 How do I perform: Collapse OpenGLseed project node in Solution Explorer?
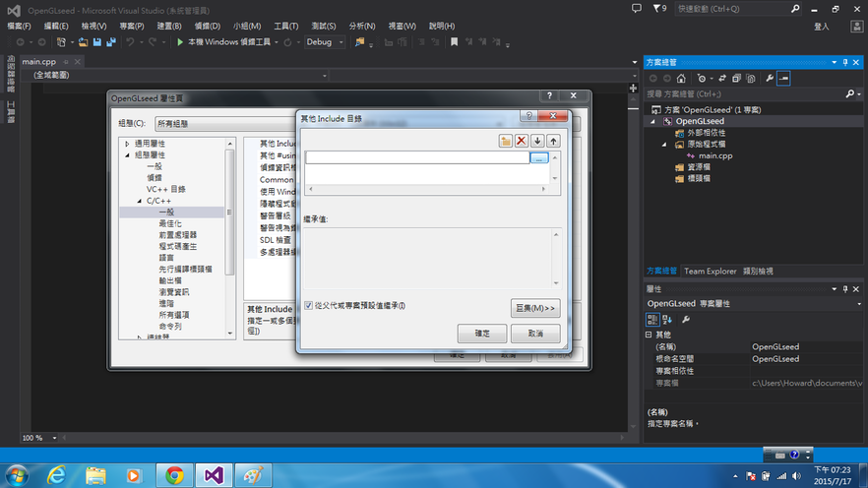point(652,121)
